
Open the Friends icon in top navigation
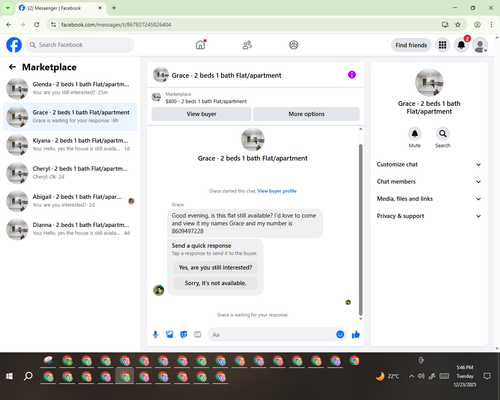click(x=247, y=45)
